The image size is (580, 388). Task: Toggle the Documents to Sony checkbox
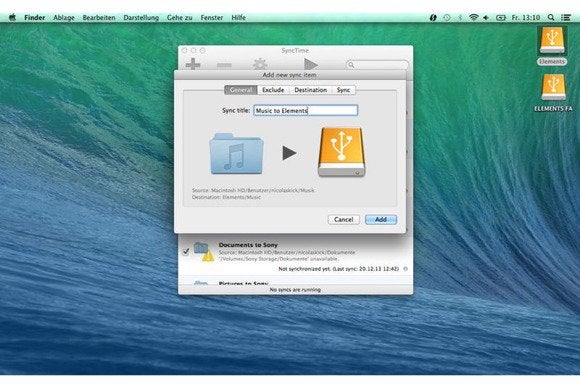[186, 252]
